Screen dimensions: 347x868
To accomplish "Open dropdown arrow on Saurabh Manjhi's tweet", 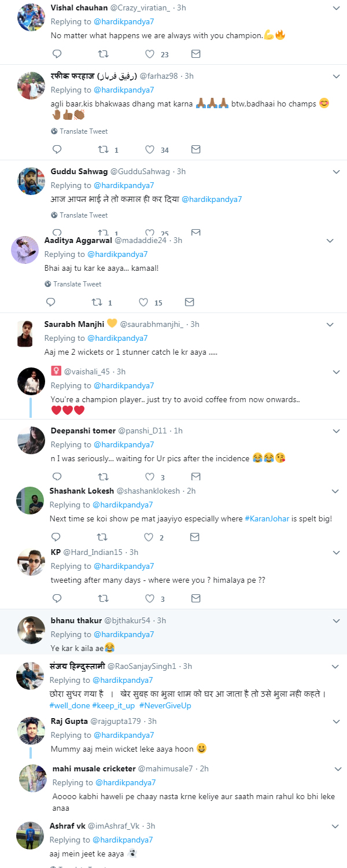I will coord(330,324).
